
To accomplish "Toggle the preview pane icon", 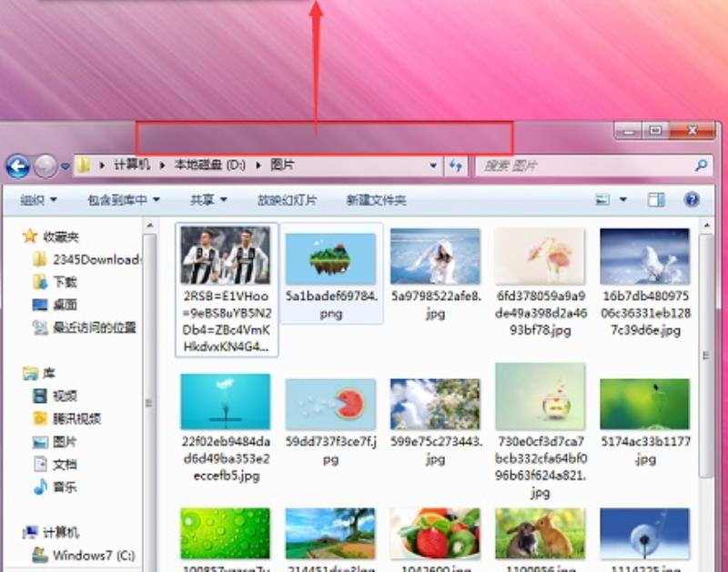I will click(656, 200).
